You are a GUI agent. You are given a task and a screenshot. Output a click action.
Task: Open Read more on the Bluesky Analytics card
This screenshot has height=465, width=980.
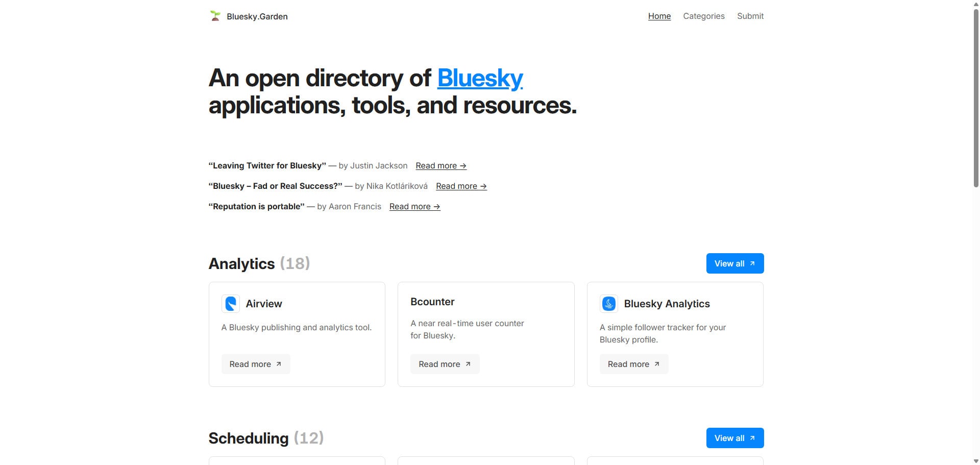click(x=634, y=364)
